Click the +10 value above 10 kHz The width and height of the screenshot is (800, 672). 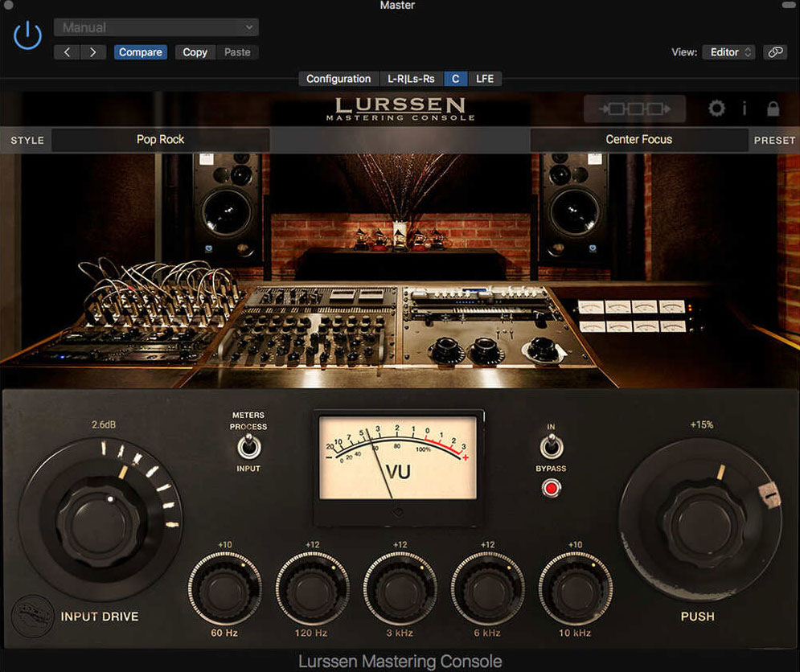click(576, 545)
